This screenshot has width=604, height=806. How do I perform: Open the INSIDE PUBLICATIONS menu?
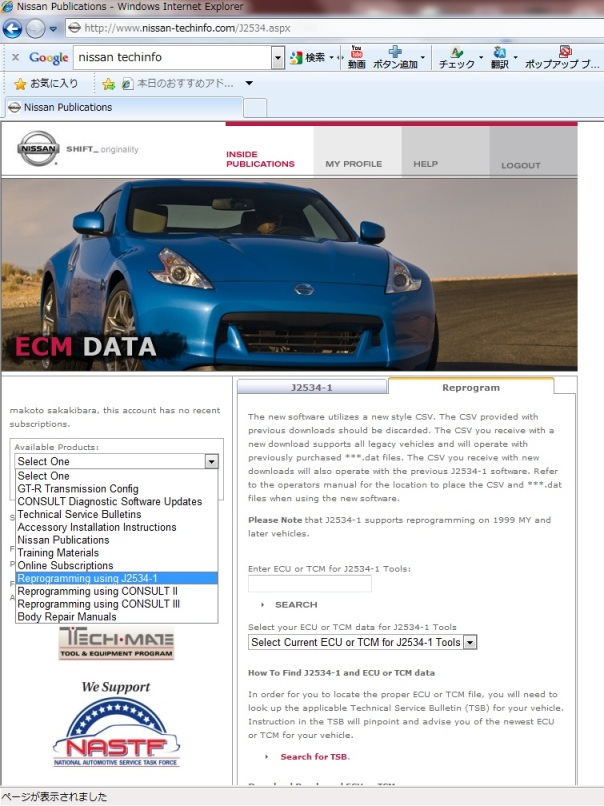click(x=260, y=159)
